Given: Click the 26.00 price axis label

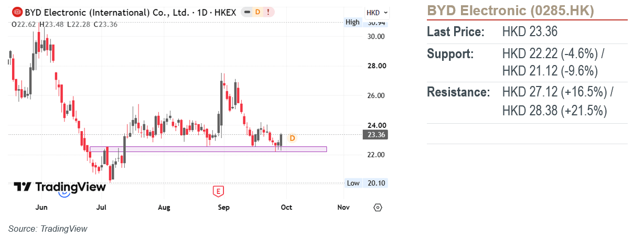Looking at the screenshot, I should pyautogui.click(x=377, y=95).
